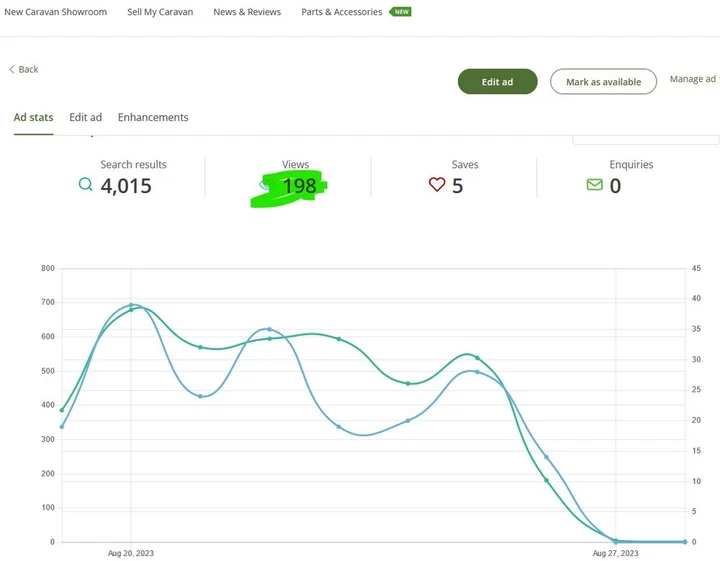Switch to the Edit ad tab
720x561 pixels.
85,117
